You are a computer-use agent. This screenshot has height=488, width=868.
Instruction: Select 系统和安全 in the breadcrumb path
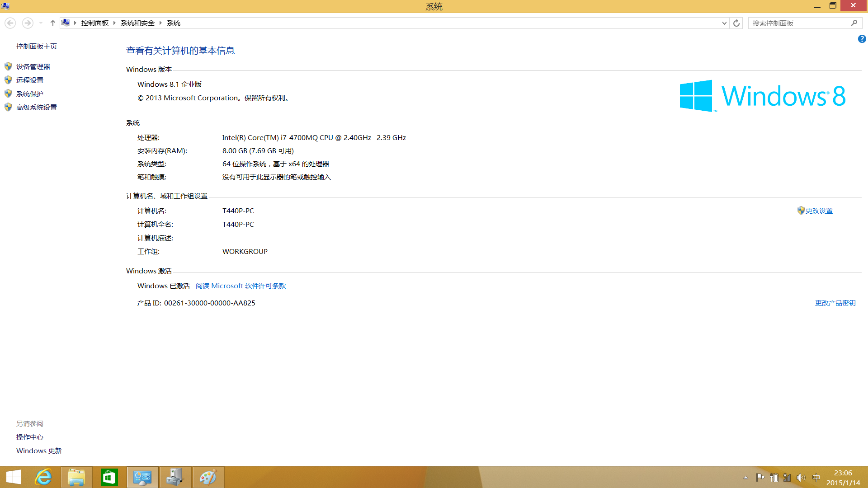[137, 23]
